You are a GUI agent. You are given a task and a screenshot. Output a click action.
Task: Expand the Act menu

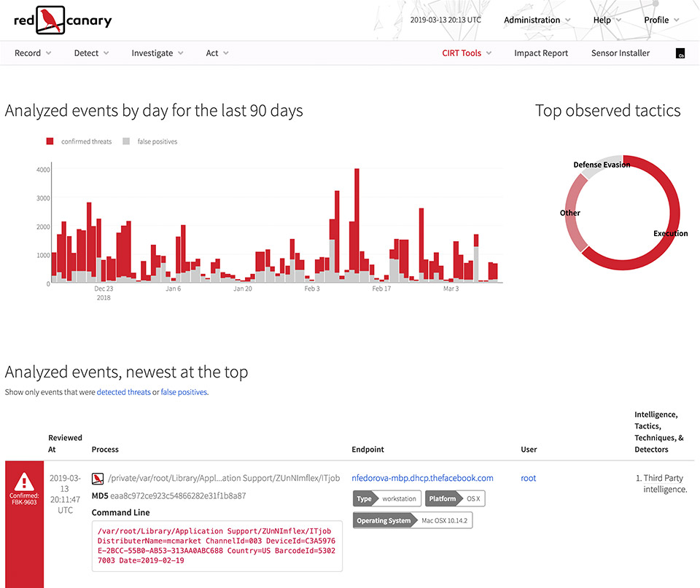[x=217, y=53]
